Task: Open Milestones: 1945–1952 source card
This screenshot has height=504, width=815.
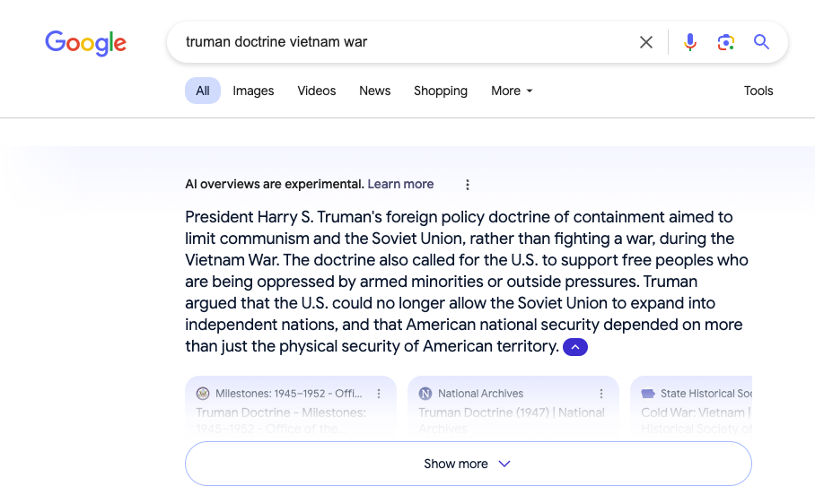Action: tap(291, 407)
